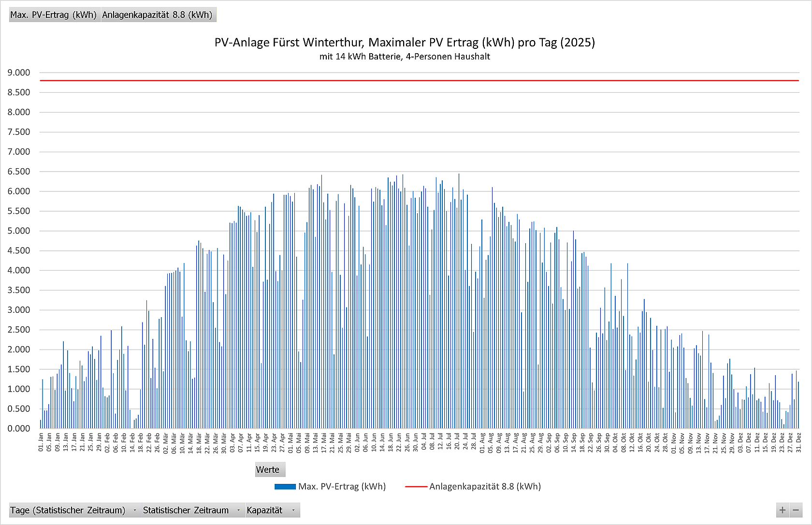Viewport: 812px width, 525px height.
Task: Click the blue Max. PV-Ertrag legend swatch
Action: point(285,487)
